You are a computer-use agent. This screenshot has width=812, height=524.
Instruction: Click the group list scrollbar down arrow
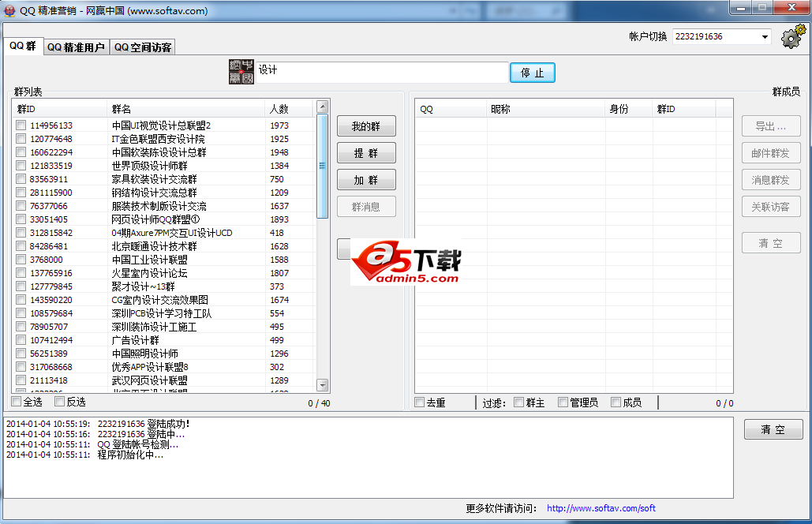(323, 385)
